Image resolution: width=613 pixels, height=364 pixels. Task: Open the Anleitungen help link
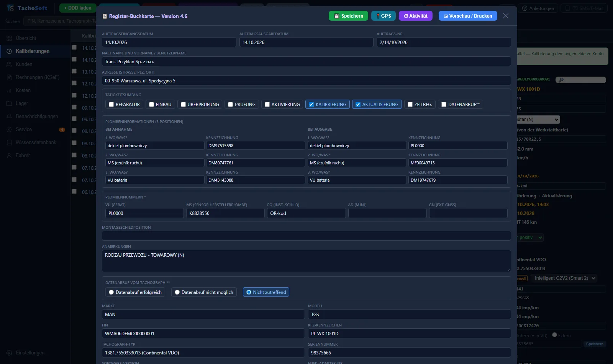pos(538,8)
